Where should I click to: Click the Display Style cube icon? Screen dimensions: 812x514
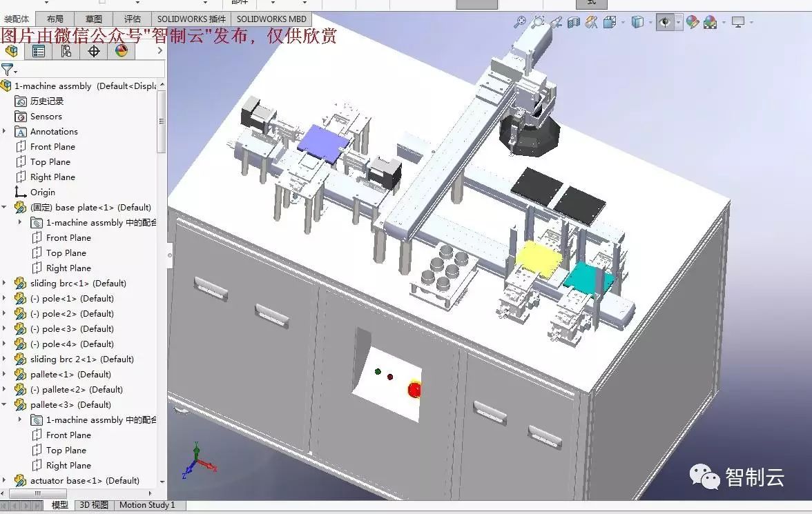point(637,22)
